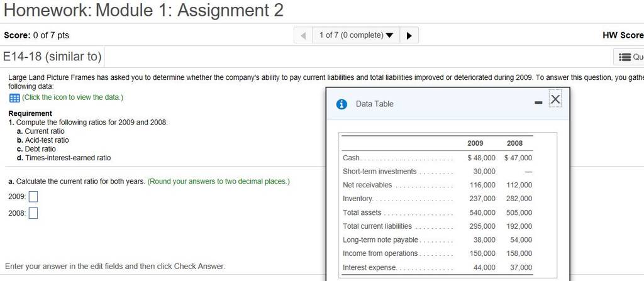Close the Data Table popup
This screenshot has height=281, width=644.
[555, 99]
